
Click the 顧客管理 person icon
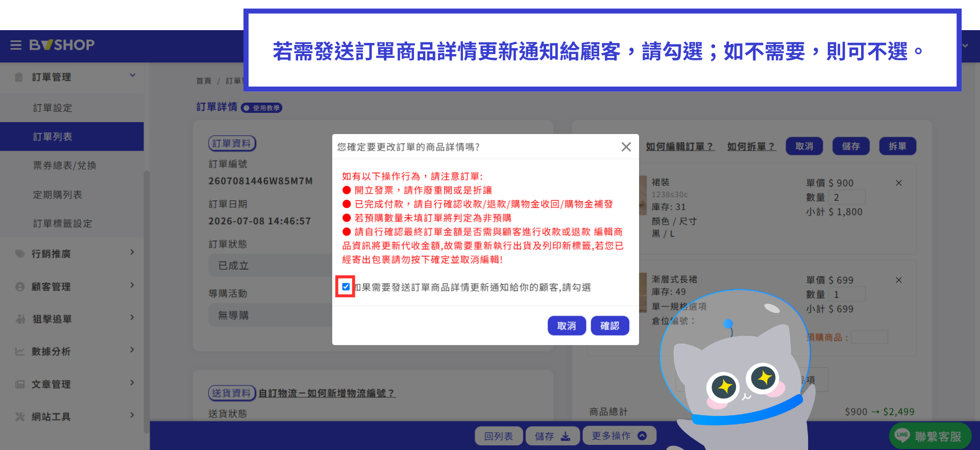tap(20, 287)
